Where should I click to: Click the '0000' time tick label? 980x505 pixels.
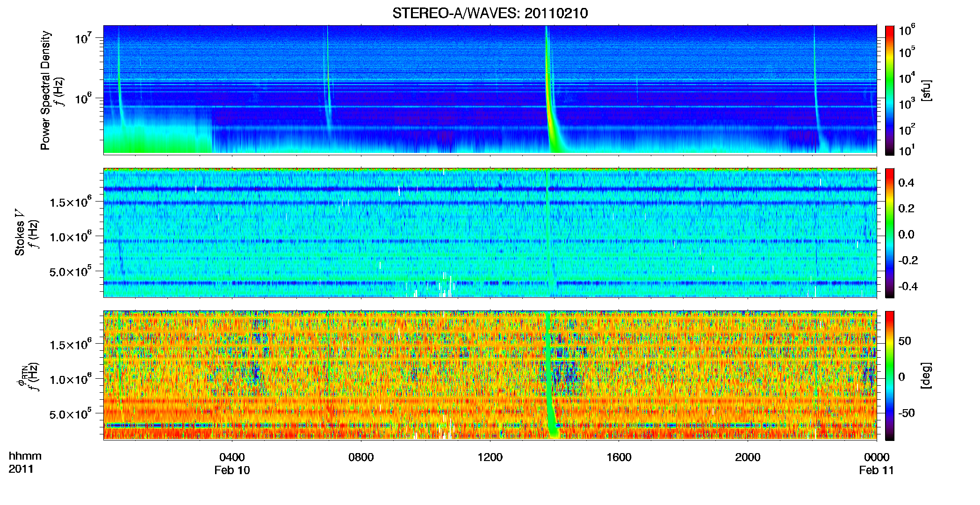(x=877, y=457)
